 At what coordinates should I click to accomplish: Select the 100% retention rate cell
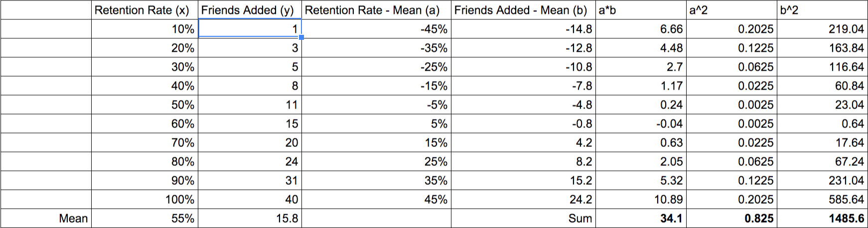point(145,199)
